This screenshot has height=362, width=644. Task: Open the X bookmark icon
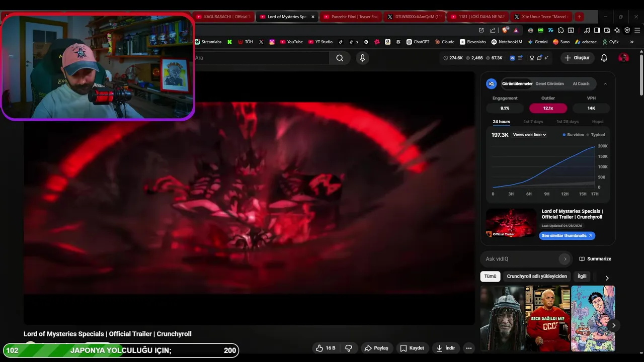[x=261, y=42]
